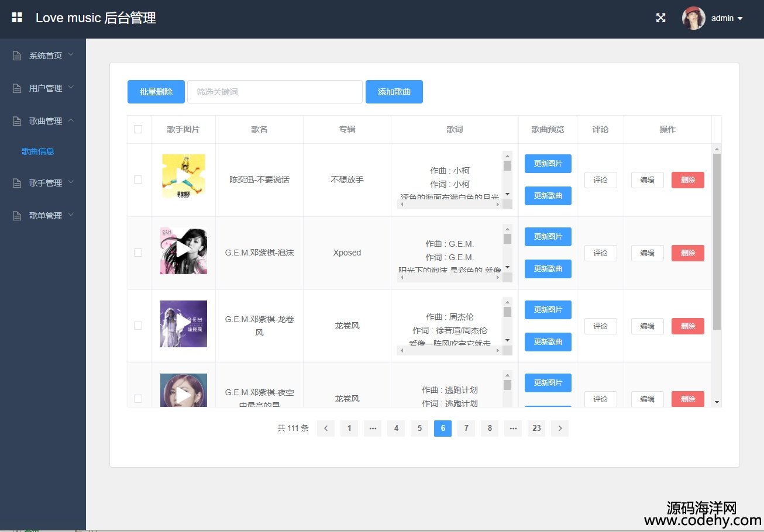Play the G.E.M.邓紫棋-泡沫 song thumbnail

(x=183, y=250)
